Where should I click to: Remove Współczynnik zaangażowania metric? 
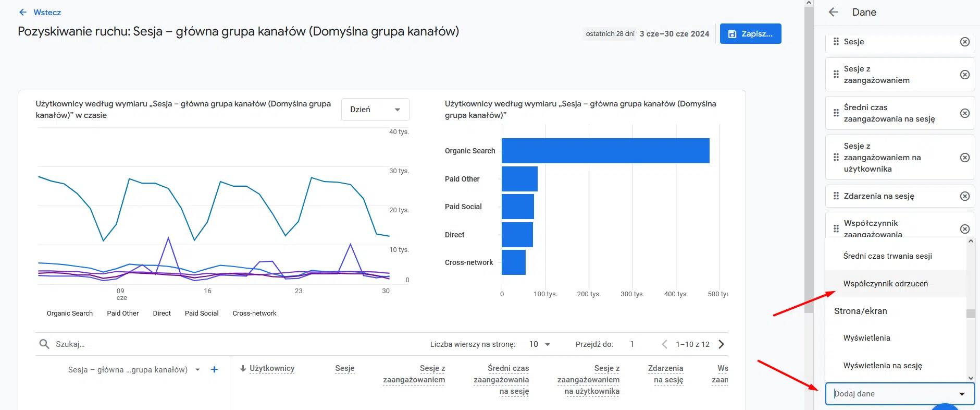[x=964, y=229]
